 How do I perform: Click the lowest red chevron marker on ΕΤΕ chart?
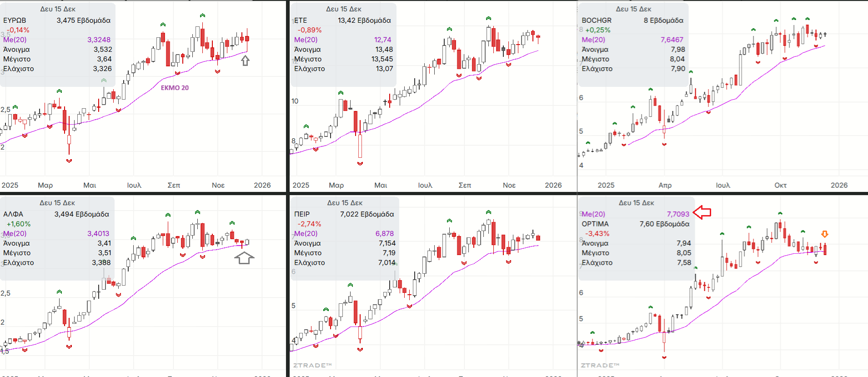360,163
